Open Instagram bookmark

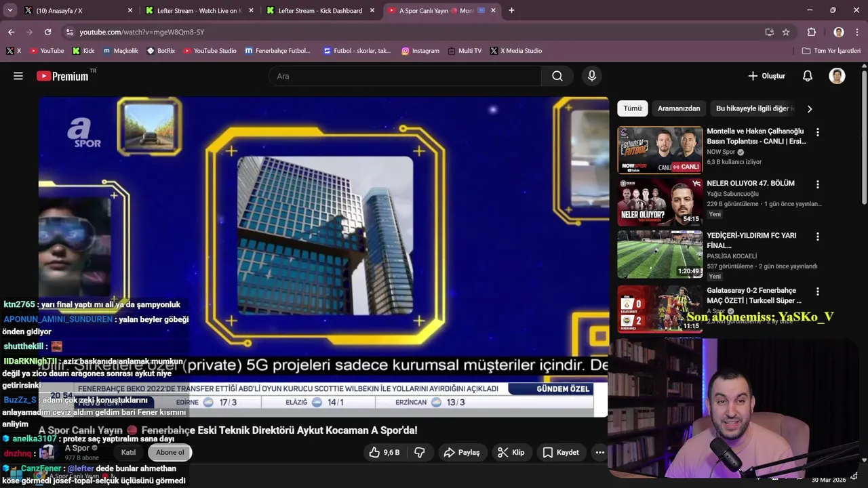tap(420, 51)
